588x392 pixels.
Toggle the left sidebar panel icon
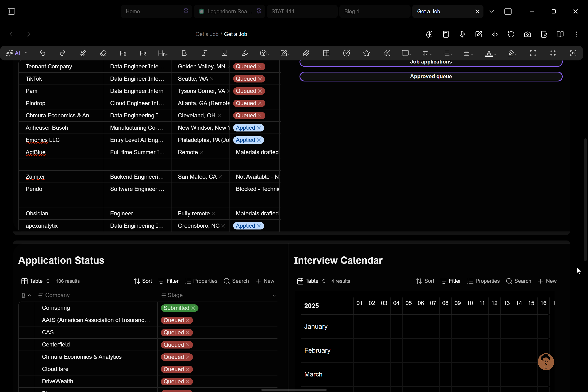11,11
